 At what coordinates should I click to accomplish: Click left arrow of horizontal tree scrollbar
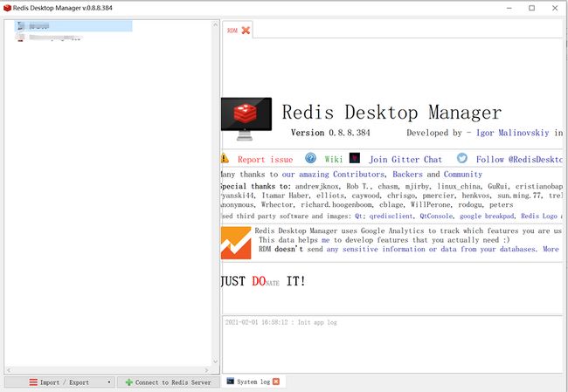tap(9, 370)
